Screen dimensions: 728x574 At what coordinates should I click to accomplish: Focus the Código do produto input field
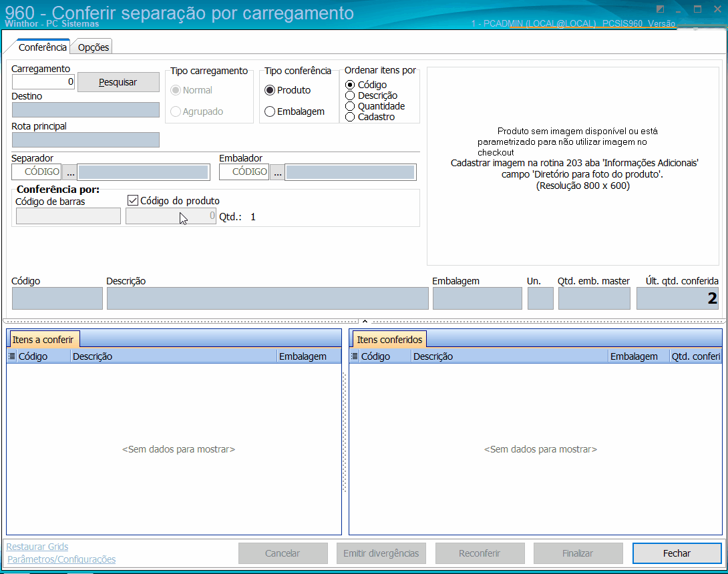tap(171, 216)
